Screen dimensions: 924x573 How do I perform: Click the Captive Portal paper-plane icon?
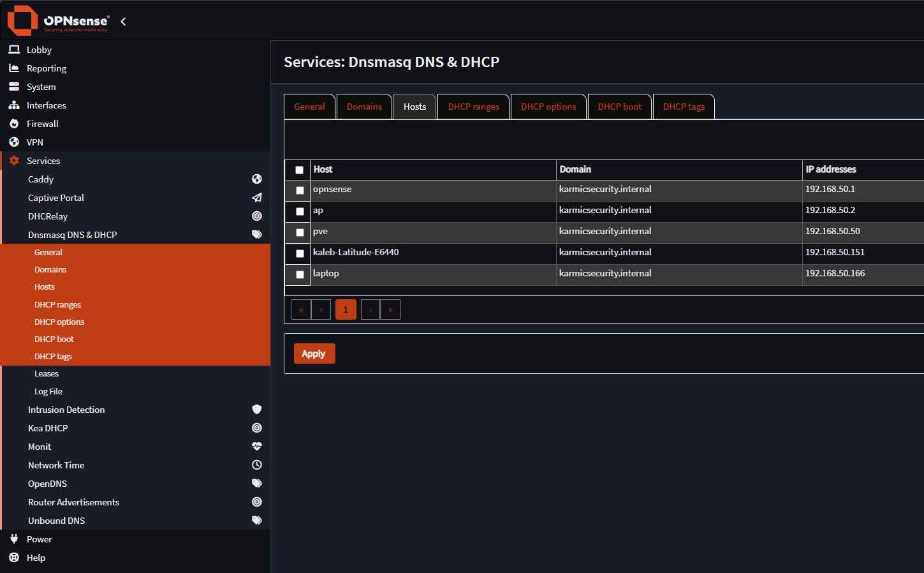257,197
